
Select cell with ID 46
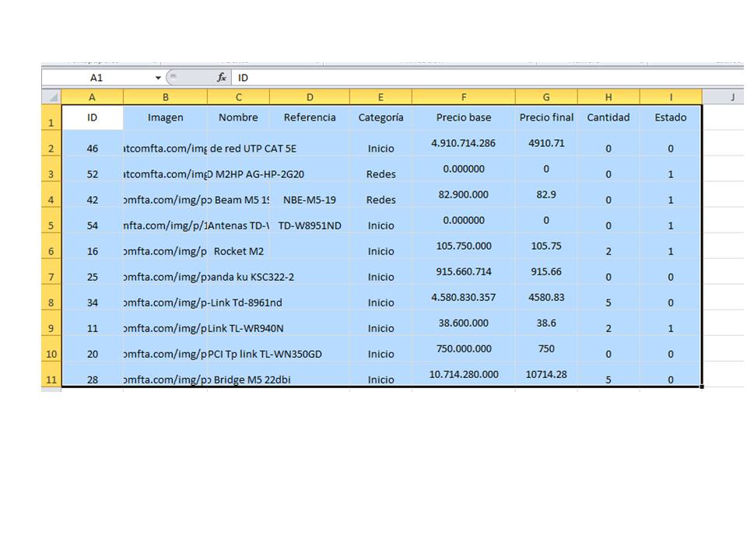pyautogui.click(x=92, y=143)
